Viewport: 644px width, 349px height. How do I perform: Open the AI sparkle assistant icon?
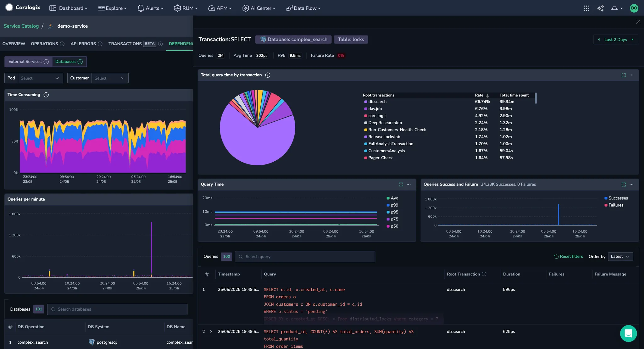pos(600,8)
